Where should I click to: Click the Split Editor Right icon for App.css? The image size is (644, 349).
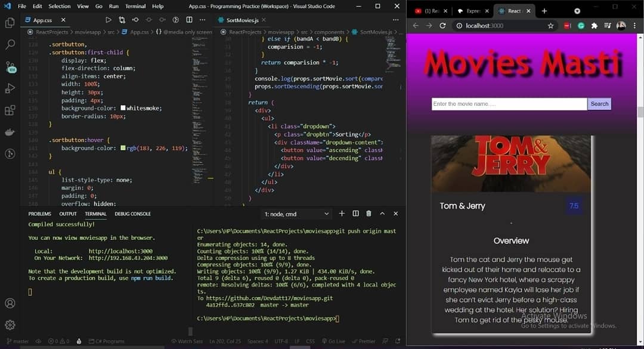coord(190,20)
